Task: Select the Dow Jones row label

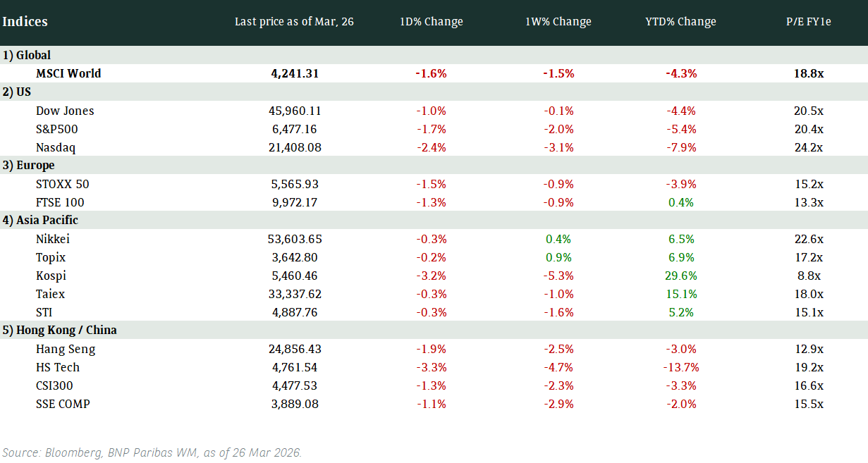Action: pyautogui.click(x=65, y=111)
